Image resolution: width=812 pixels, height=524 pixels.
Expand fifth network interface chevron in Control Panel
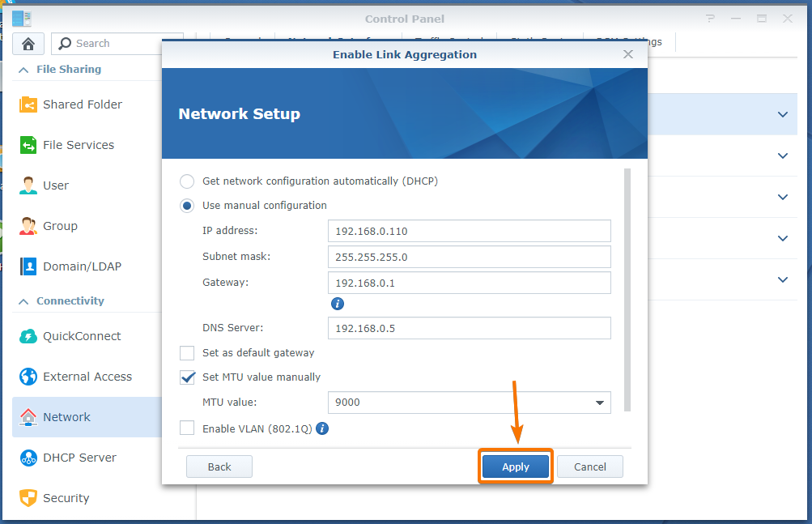click(783, 279)
